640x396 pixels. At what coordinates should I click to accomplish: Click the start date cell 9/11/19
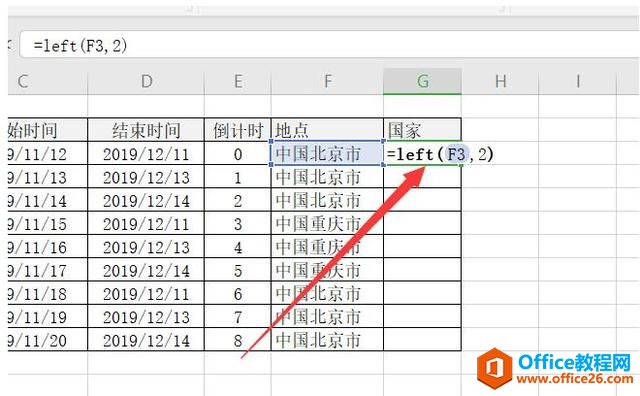pos(47,316)
